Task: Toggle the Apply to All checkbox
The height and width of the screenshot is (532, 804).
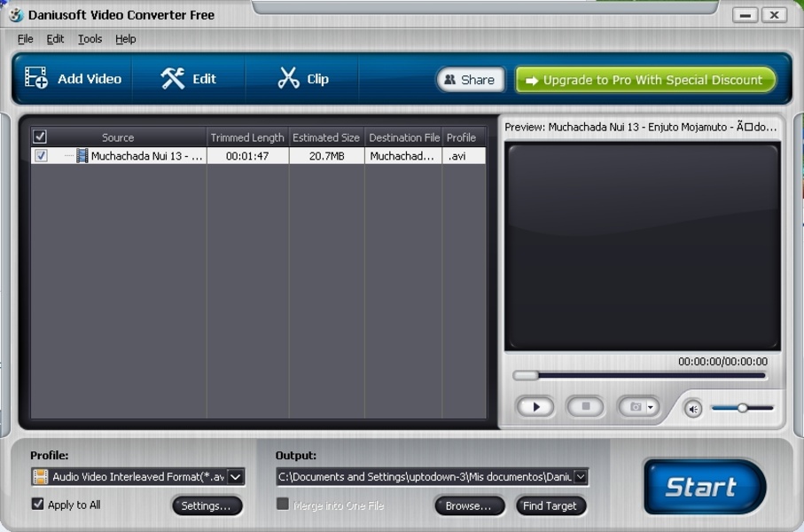Action: (x=37, y=504)
